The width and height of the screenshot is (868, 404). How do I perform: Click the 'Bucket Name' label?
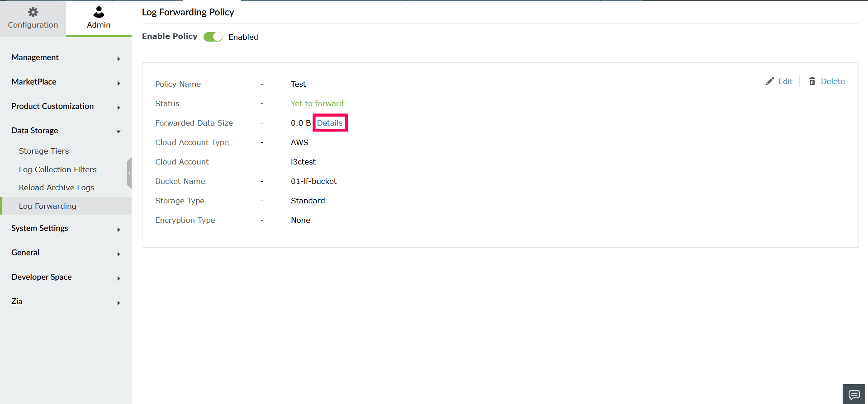pyautogui.click(x=180, y=181)
